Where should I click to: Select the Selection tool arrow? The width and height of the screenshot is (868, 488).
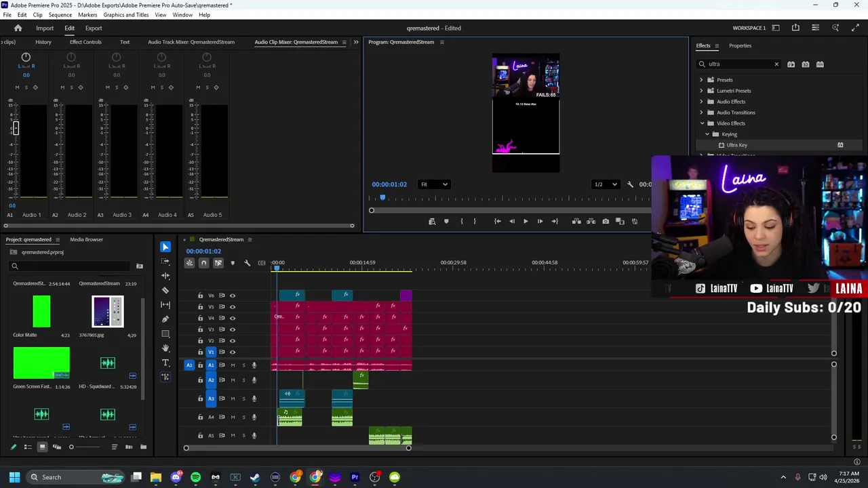click(x=165, y=247)
